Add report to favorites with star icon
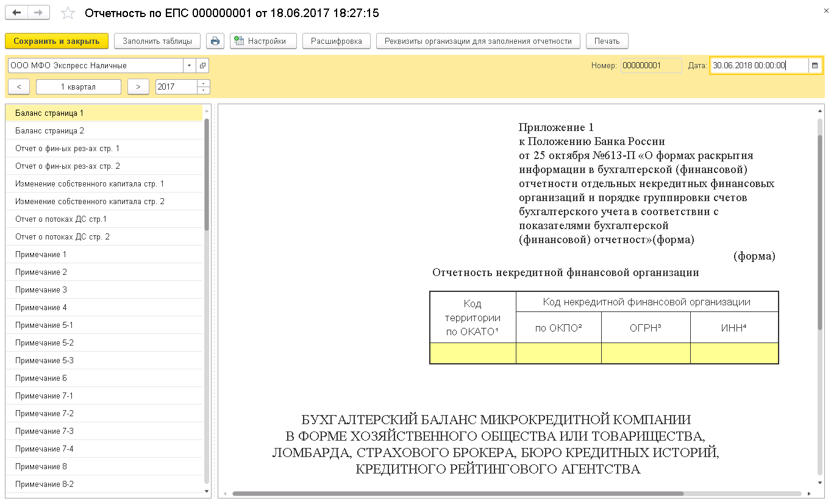The height and width of the screenshot is (504, 831). pos(68,13)
